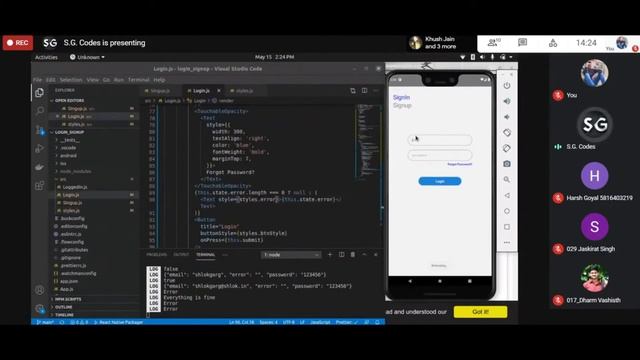The height and width of the screenshot is (360, 640).
Task: Open the Meet participants icon
Action: [494, 42]
